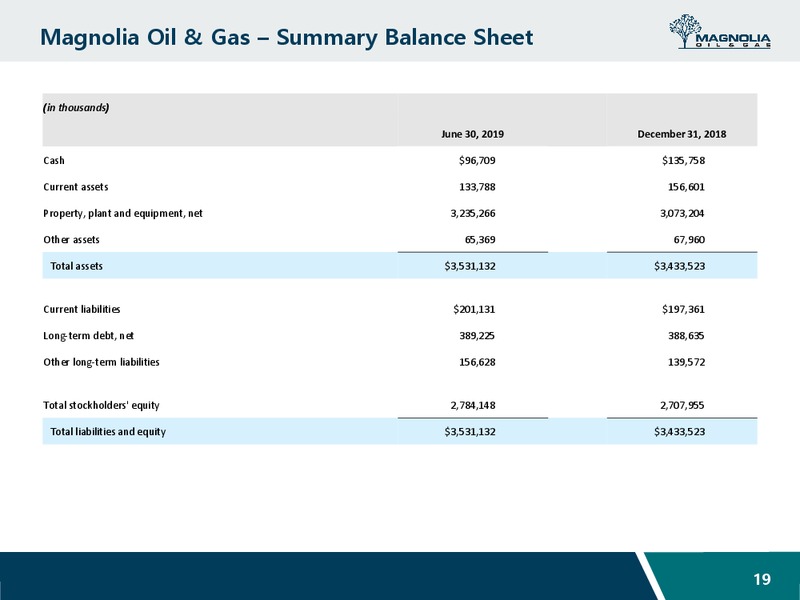The width and height of the screenshot is (800, 600).
Task: Click the slide page number 19
Action: [762, 580]
